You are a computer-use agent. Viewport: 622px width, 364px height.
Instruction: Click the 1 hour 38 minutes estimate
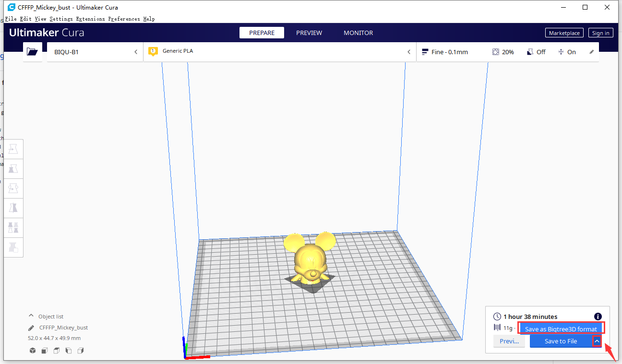coord(530,317)
